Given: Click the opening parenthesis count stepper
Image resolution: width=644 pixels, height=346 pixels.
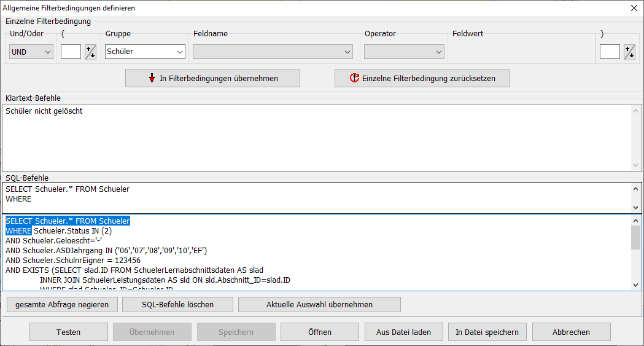Looking at the screenshot, I should click(x=90, y=52).
